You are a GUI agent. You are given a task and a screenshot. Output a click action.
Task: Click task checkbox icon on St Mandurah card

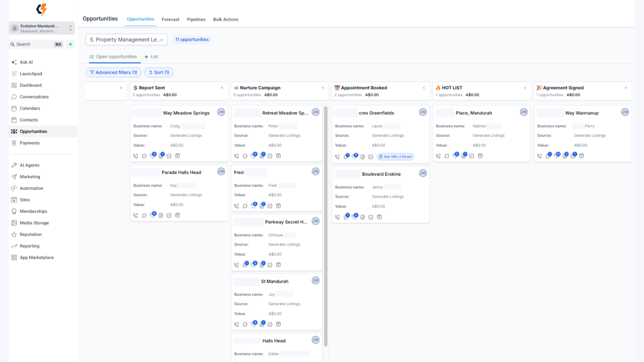[270, 324]
